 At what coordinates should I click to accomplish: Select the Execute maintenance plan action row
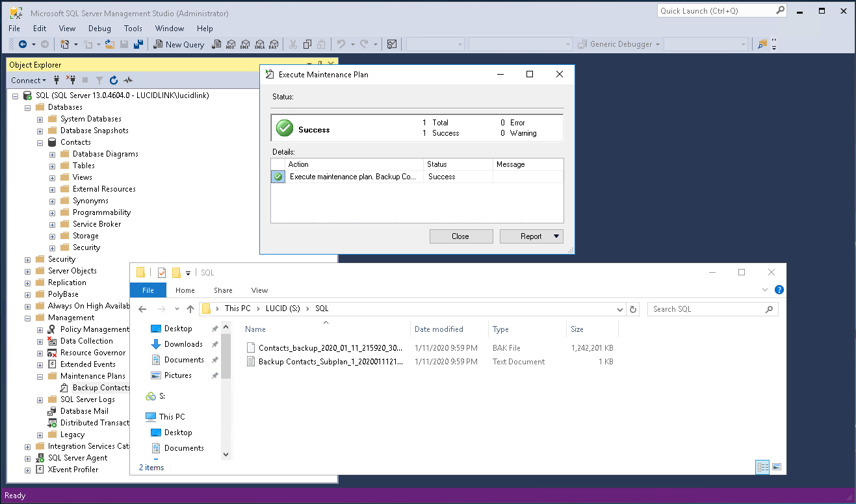pos(417,177)
